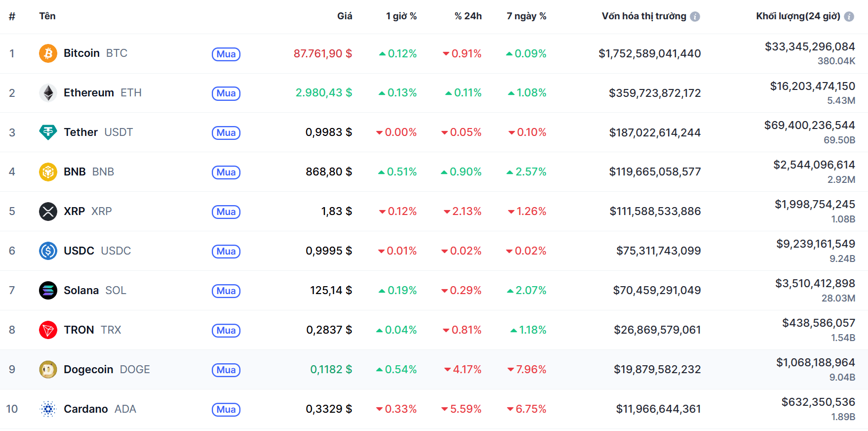Open the Tether USDT name link
Image resolution: width=868 pixels, height=431 pixels.
click(98, 132)
